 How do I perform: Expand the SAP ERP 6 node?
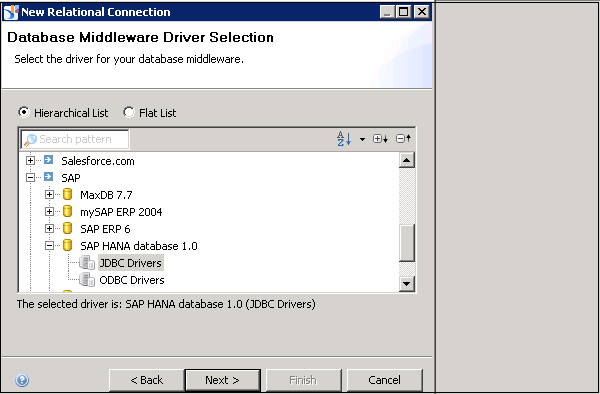click(x=49, y=228)
